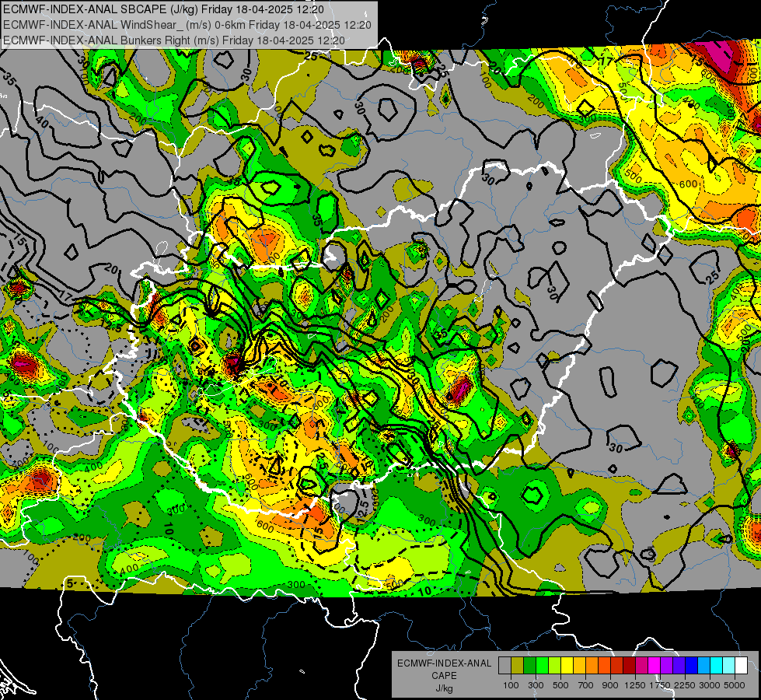Viewport: 761px width, 700px height.
Task: Select the legend value 300
Action: pos(536,685)
